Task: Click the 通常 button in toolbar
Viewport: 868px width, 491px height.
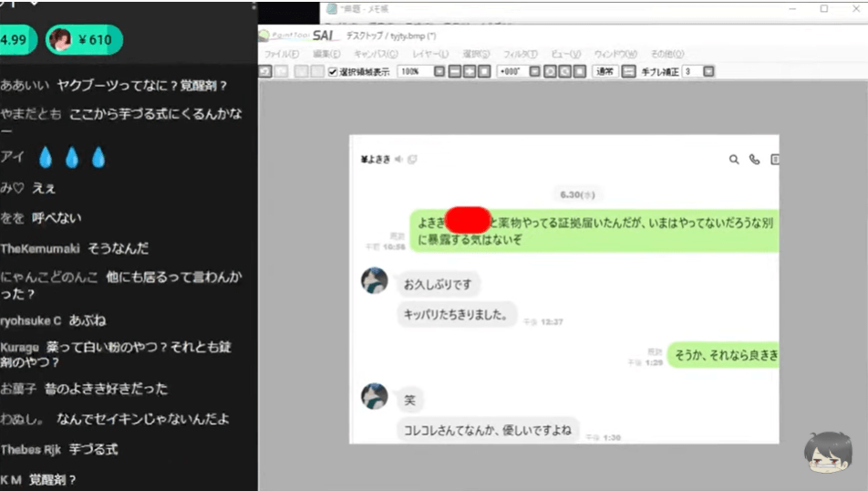Action: coord(604,71)
